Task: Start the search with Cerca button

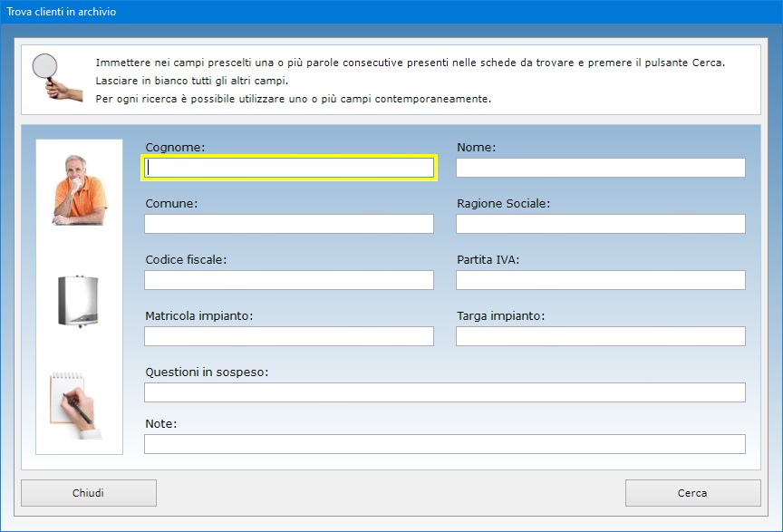Action: point(692,493)
